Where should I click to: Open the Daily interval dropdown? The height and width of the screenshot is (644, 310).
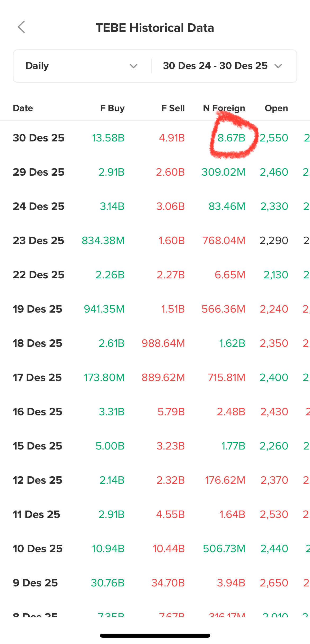[79, 66]
